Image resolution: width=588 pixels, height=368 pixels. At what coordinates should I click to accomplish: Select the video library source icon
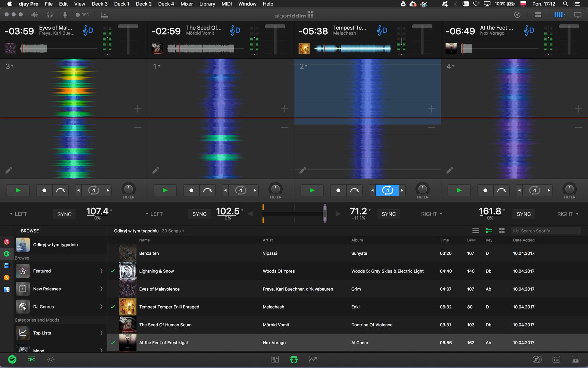[x=6, y=266]
